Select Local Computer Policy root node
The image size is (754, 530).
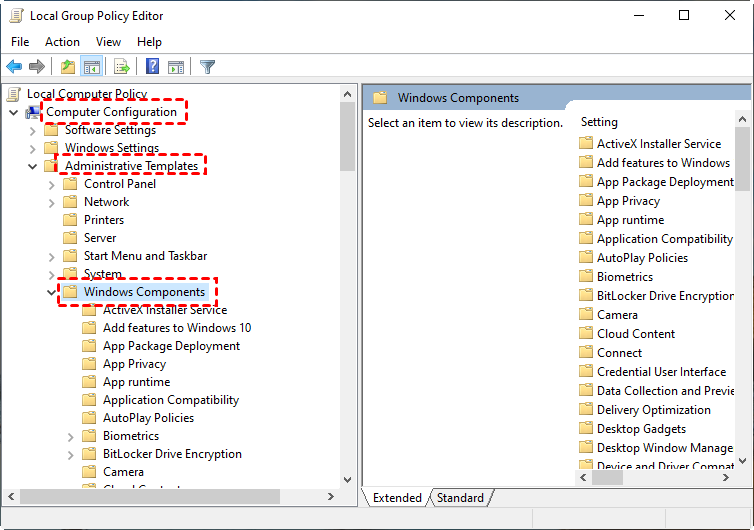point(87,94)
